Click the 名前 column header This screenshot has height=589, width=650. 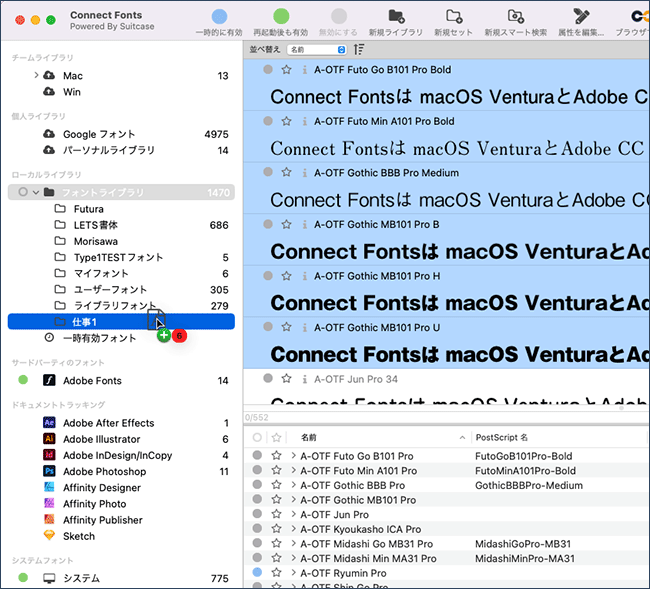tap(309, 437)
